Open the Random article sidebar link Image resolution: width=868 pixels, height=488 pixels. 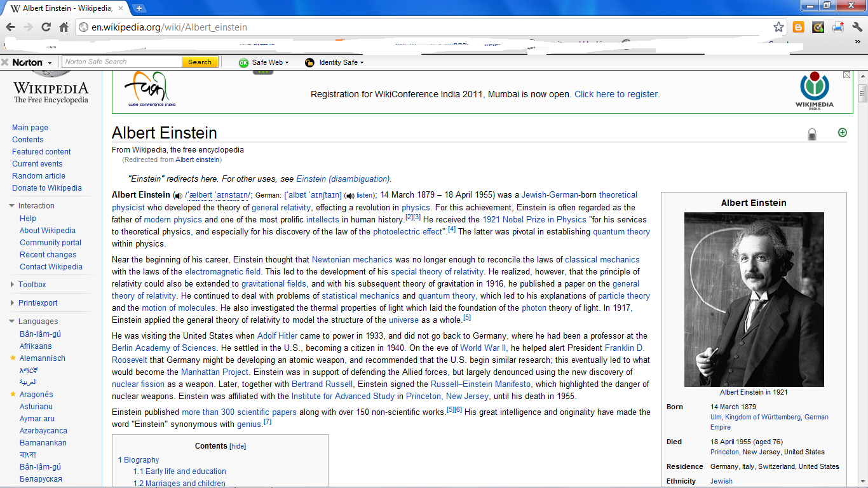pos(38,175)
